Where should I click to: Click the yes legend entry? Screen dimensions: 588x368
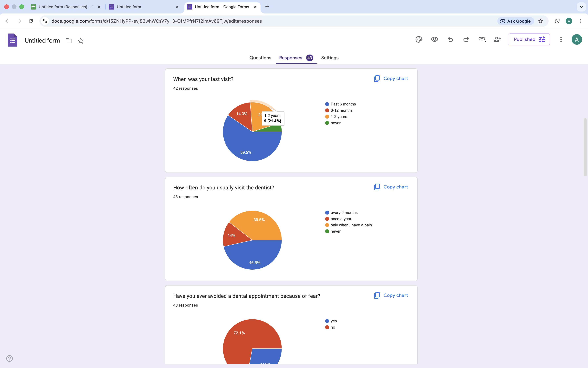point(331,321)
